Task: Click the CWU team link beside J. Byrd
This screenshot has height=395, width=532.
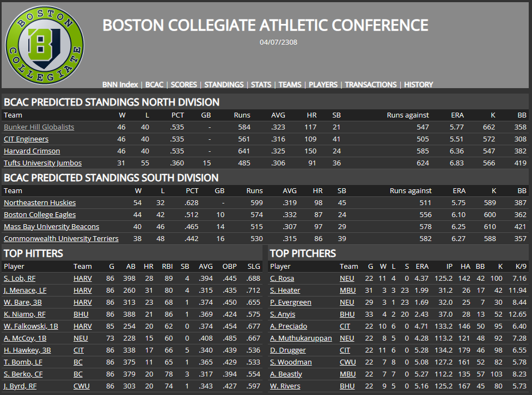Action: click(82, 386)
